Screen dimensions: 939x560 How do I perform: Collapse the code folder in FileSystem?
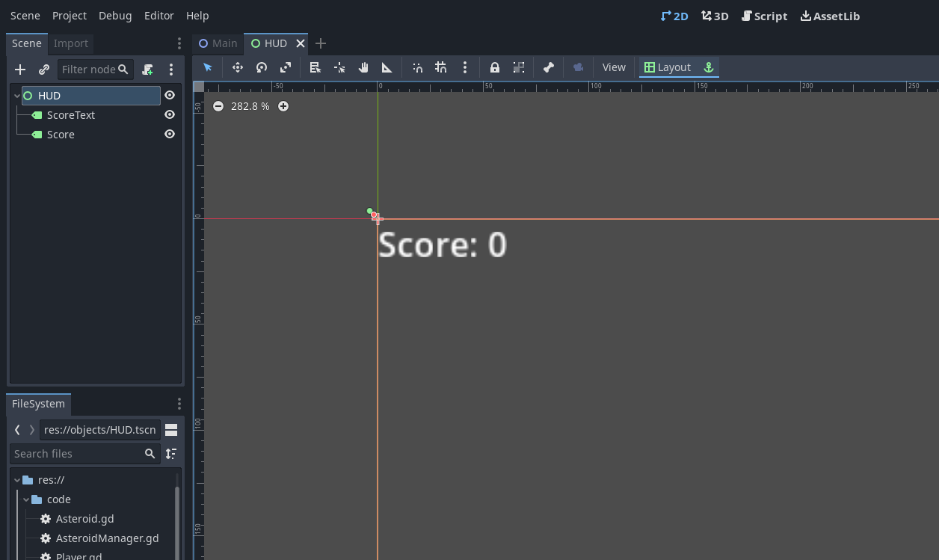26,499
